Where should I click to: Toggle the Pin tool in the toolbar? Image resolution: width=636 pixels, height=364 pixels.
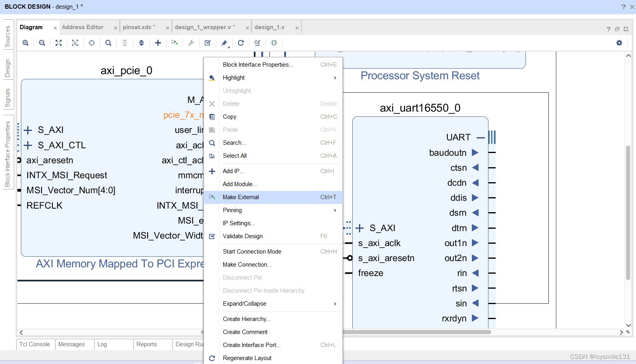point(224,43)
